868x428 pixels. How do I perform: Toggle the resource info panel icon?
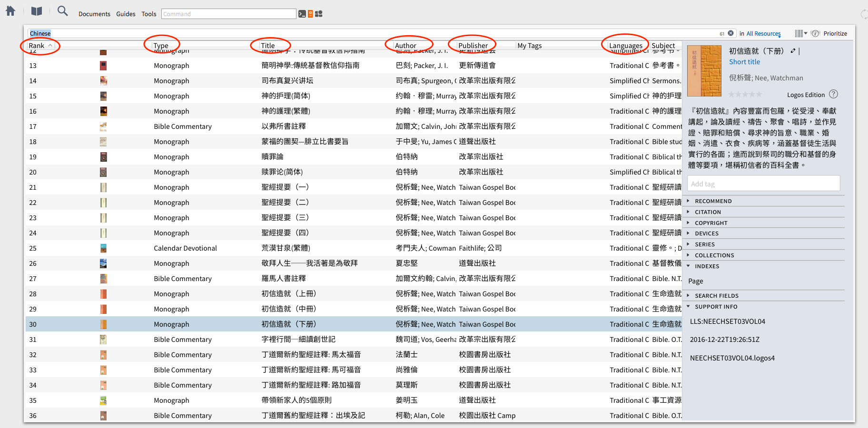pyautogui.click(x=815, y=33)
